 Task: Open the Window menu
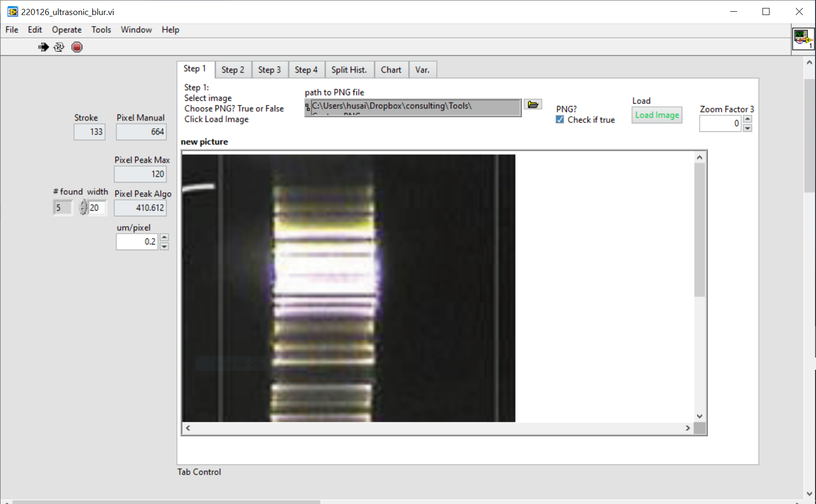coord(136,30)
